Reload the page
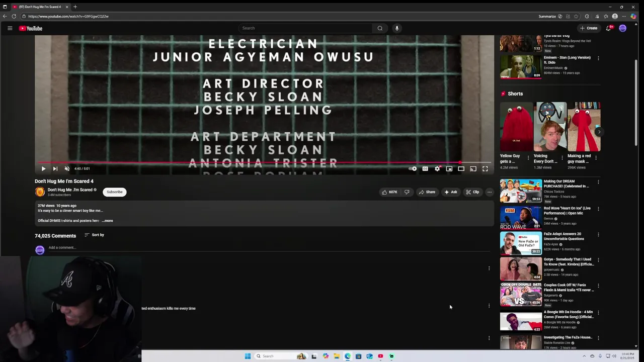 14,16
